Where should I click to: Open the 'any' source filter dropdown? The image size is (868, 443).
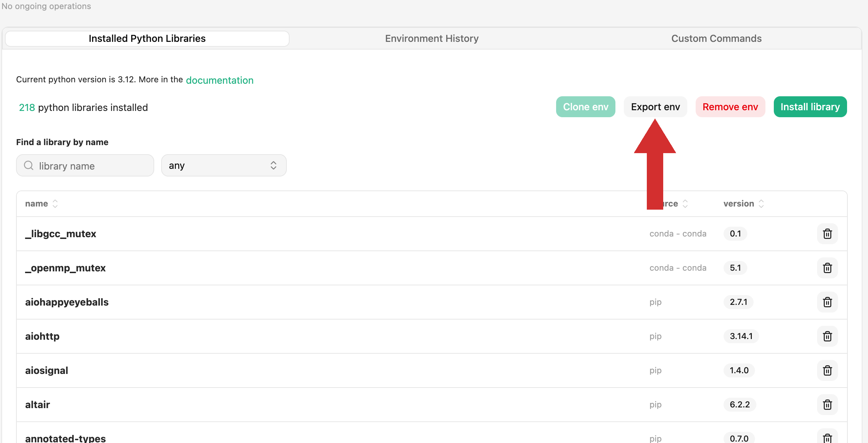(x=224, y=165)
